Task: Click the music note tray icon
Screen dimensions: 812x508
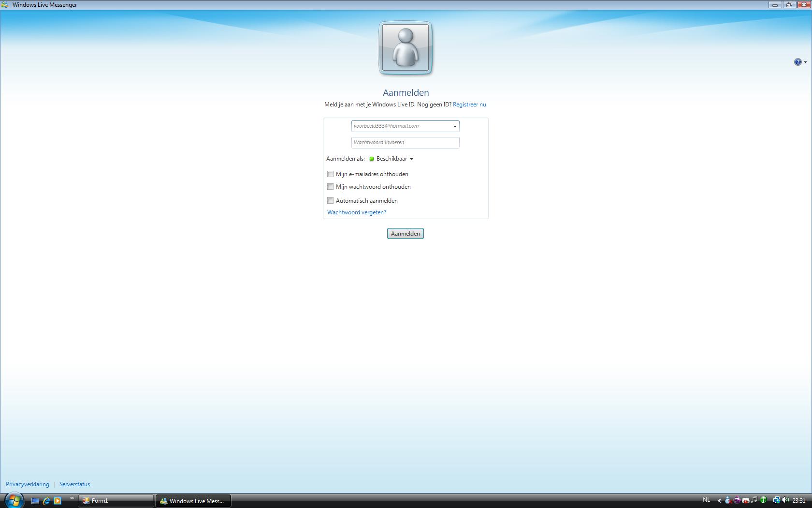Action: [754, 500]
